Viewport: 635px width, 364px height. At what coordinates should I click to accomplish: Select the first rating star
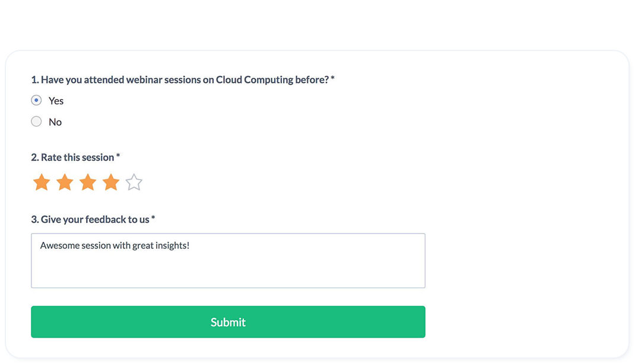tap(41, 183)
